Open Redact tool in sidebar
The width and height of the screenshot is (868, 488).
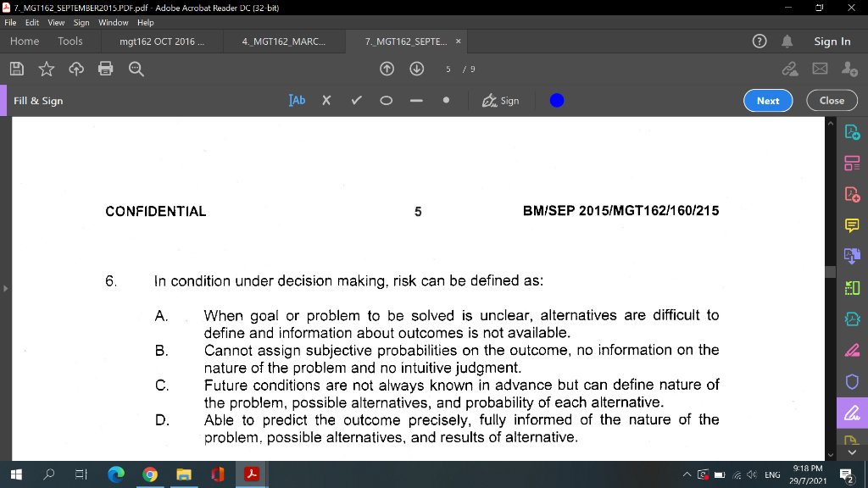point(852,350)
